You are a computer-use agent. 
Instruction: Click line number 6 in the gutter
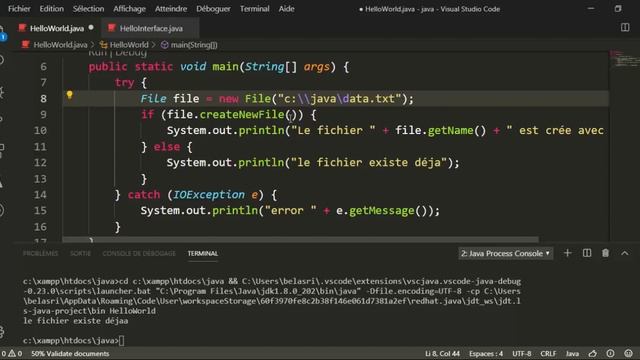coord(43,67)
